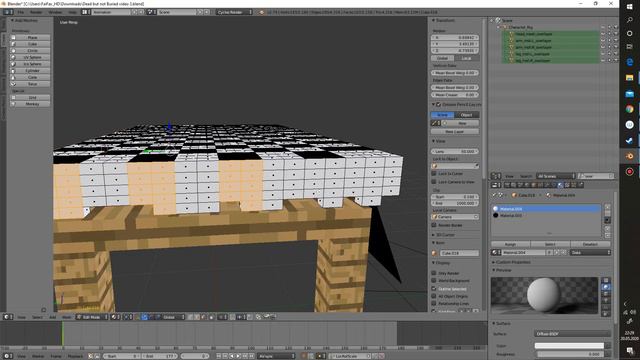The width and height of the screenshot is (640, 360).
Task: Add a UV Sphere mesh
Action: [30, 58]
